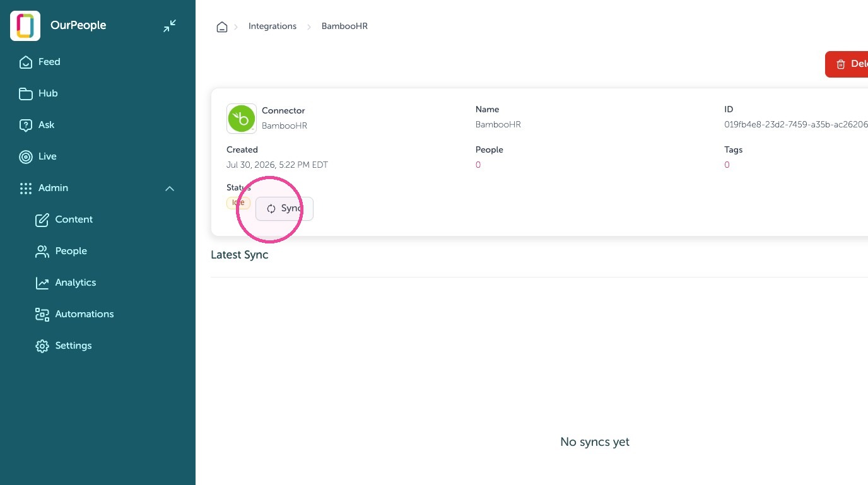Click the Name value 'BambooHR'
The width and height of the screenshot is (868, 485).
pyautogui.click(x=498, y=125)
